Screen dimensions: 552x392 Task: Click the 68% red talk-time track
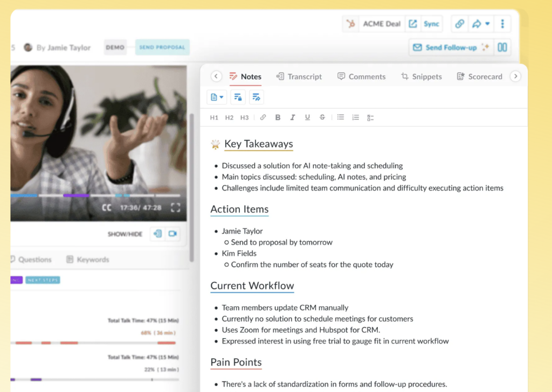tap(93, 343)
